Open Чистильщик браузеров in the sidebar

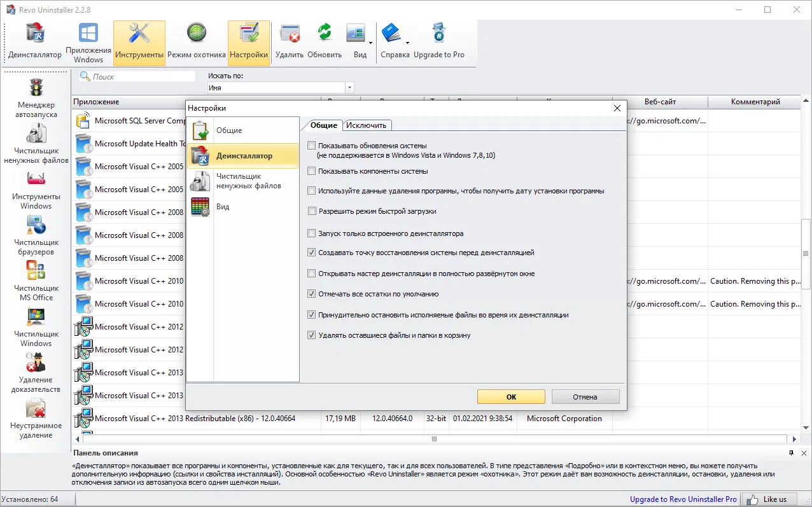(x=36, y=236)
